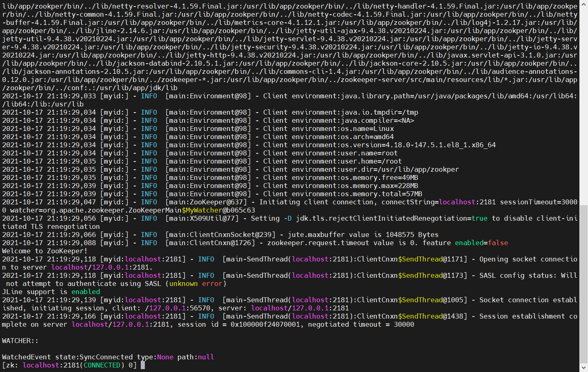Click 'Session establishment co' text
The width and height of the screenshot is (588, 372).
pyautogui.click(x=528, y=316)
